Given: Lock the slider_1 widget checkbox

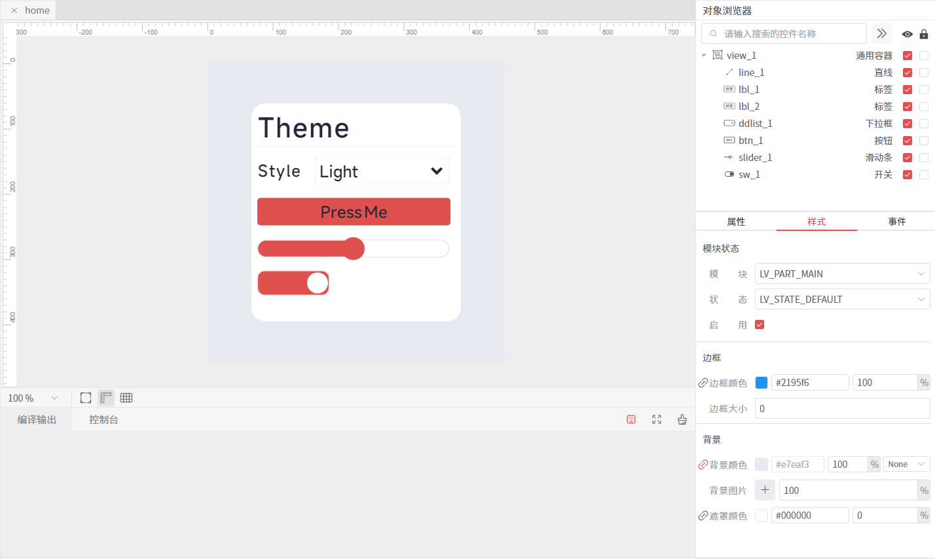Looking at the screenshot, I should point(924,158).
